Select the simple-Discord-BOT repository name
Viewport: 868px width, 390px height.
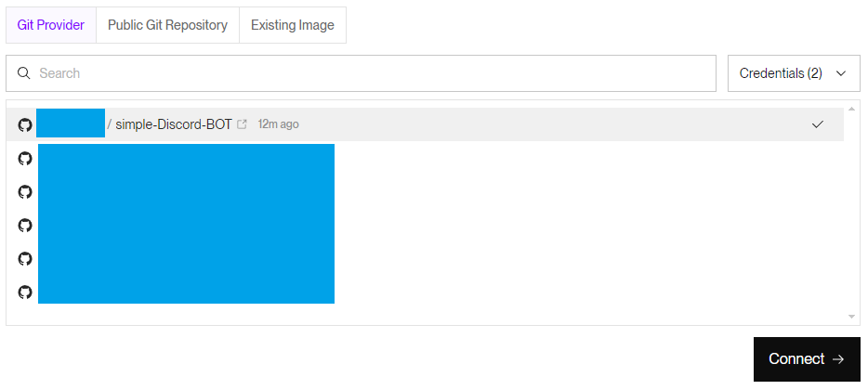tap(174, 124)
